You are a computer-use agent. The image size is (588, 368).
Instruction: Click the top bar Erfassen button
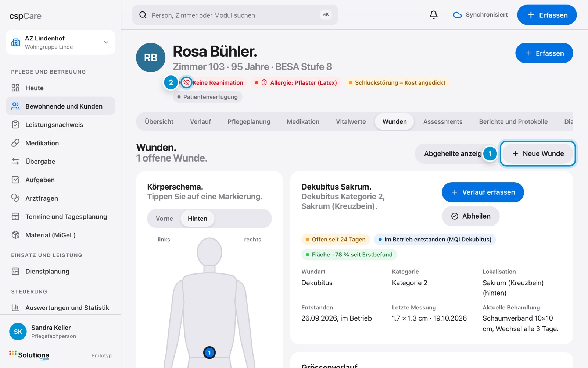pyautogui.click(x=547, y=15)
